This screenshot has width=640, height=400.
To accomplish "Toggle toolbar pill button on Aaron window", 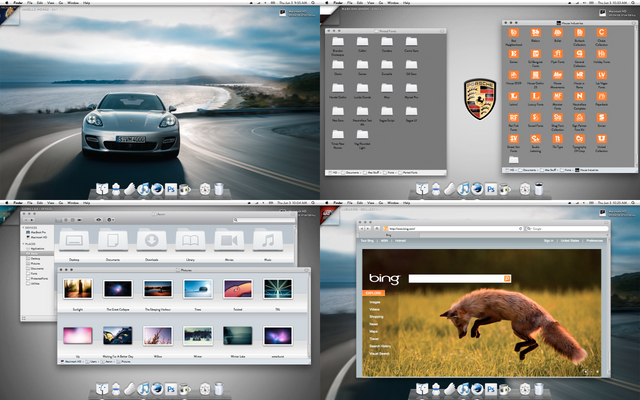I will [x=293, y=214].
